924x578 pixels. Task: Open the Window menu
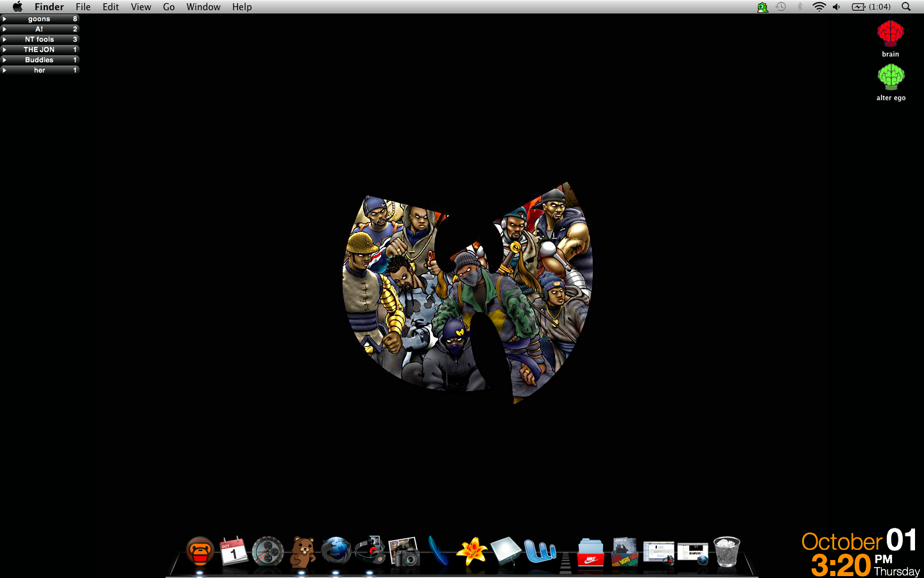[203, 6]
